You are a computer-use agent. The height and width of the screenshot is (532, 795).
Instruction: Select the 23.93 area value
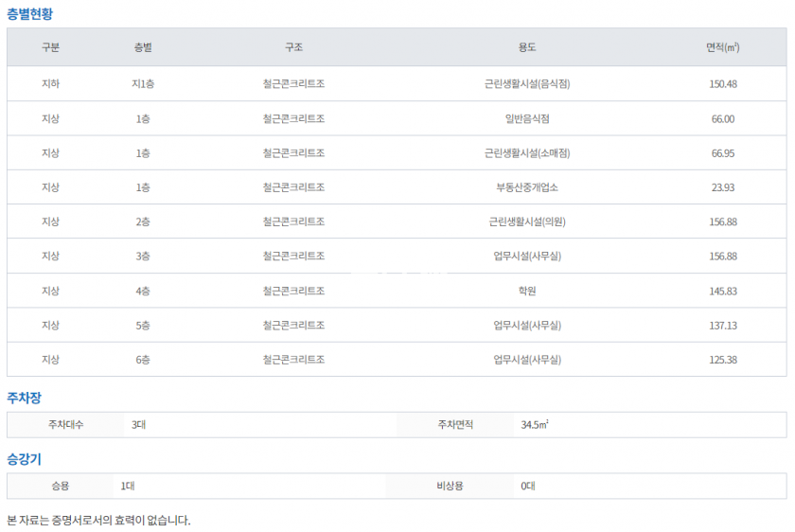723,187
